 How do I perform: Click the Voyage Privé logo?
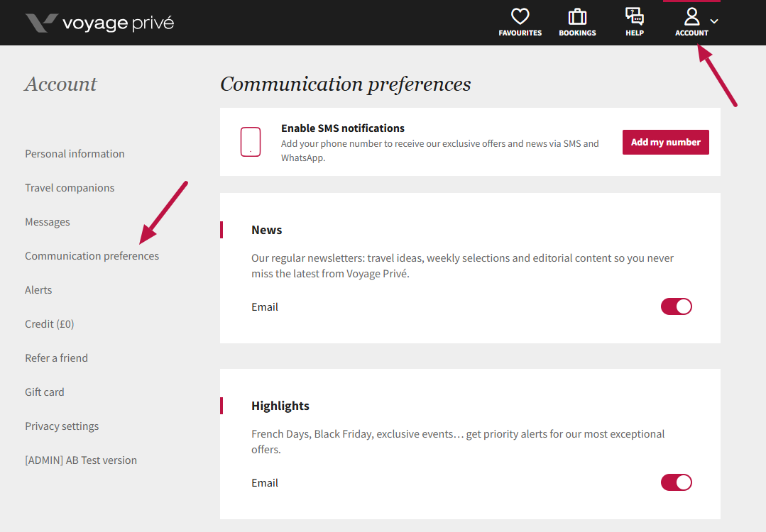pos(99,23)
